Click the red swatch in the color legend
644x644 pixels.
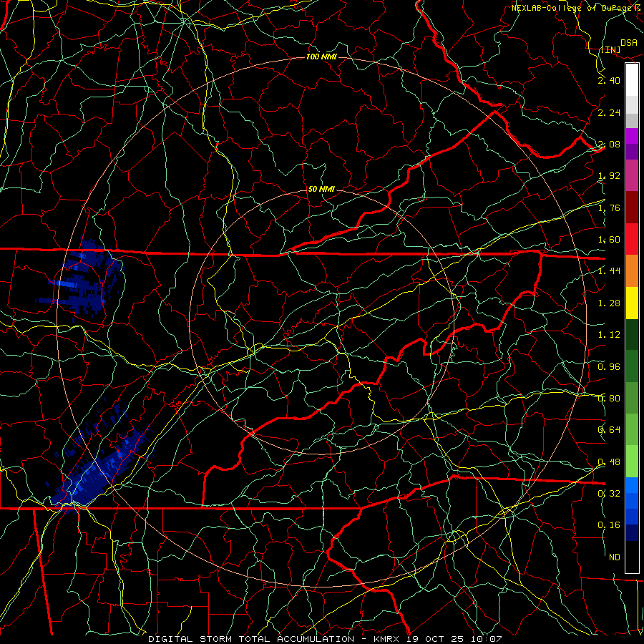(x=632, y=239)
